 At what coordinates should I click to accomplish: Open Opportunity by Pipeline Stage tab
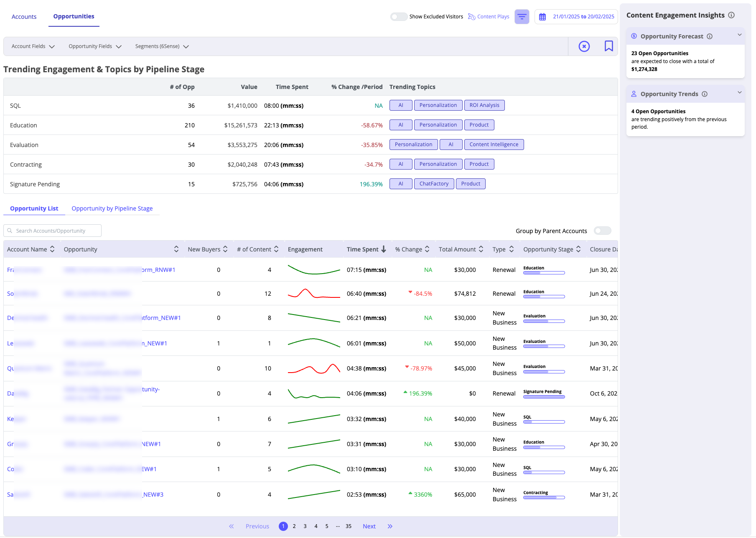pos(112,208)
